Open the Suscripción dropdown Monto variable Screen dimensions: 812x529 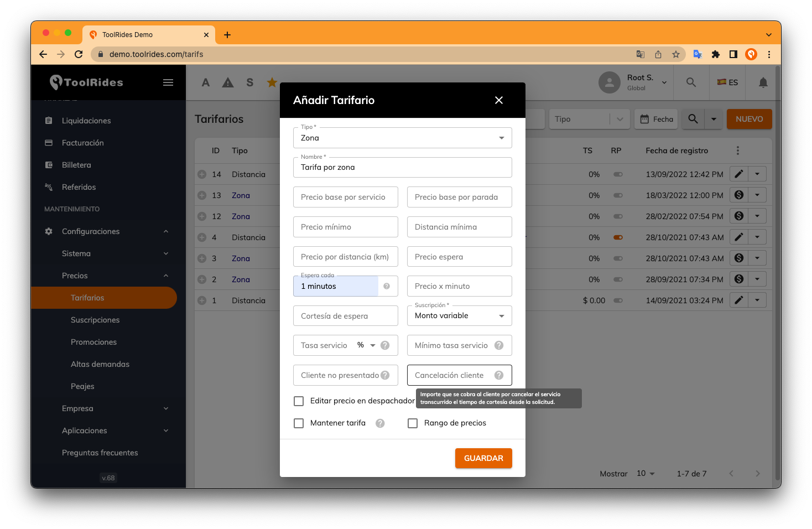coord(459,315)
